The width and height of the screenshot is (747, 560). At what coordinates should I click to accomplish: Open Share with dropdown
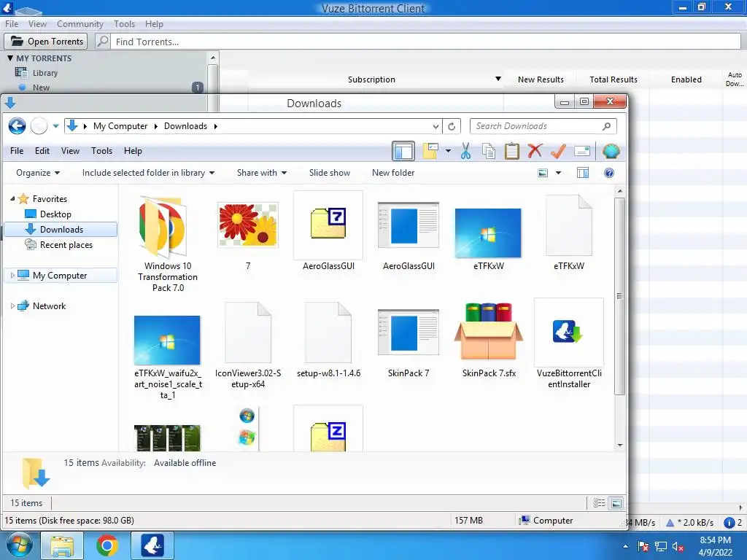click(x=262, y=173)
